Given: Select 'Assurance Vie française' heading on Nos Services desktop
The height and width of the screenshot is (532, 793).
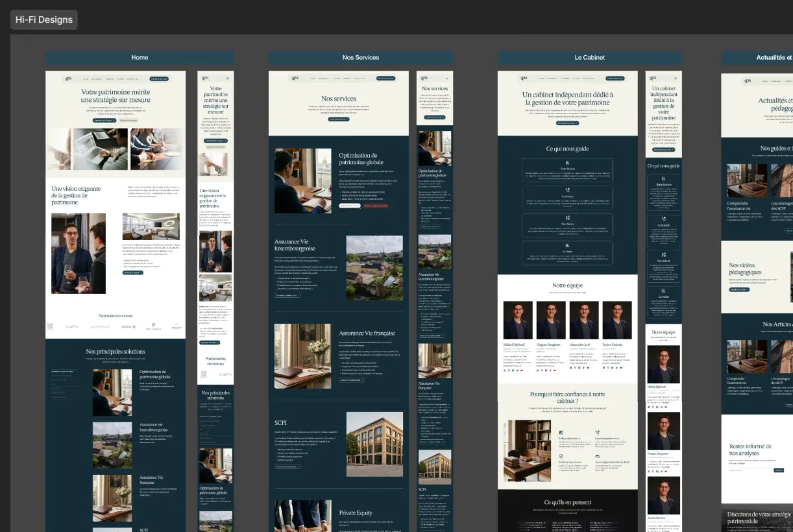Looking at the screenshot, I should [x=367, y=333].
